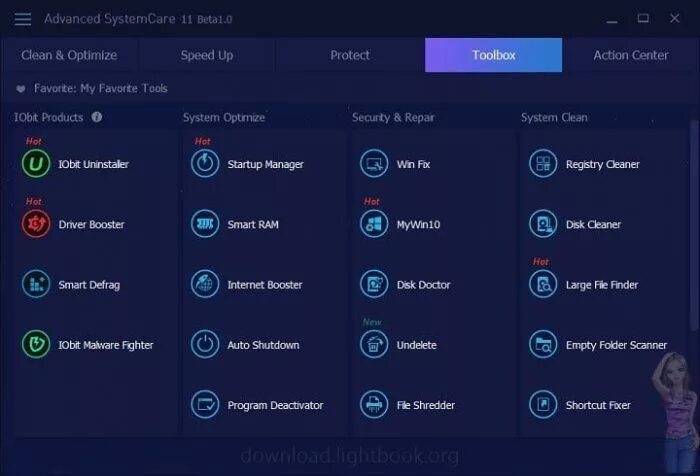This screenshot has height=476, width=700.
Task: Click the IObit Malware Fighter shield icon
Action: pos(36,344)
